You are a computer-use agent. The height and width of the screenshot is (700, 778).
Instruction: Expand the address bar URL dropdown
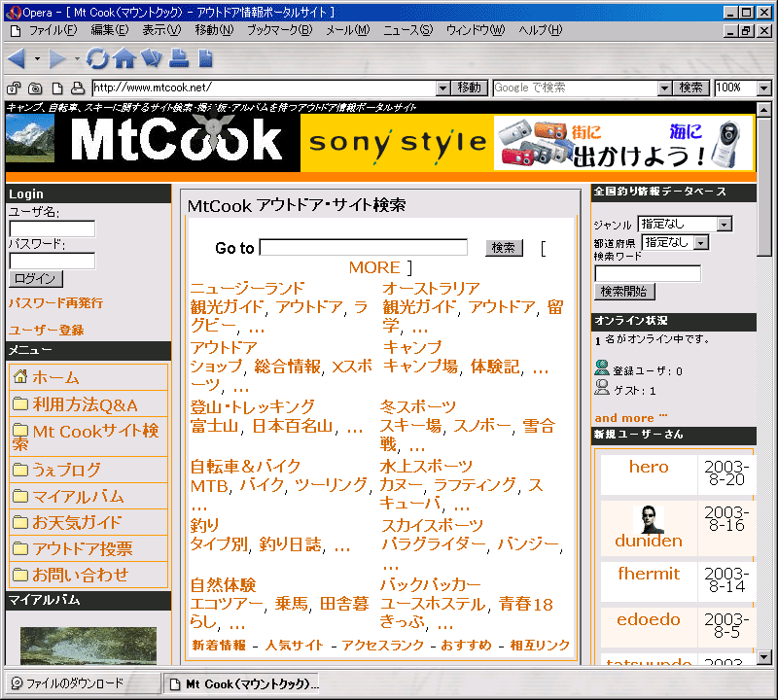443,88
